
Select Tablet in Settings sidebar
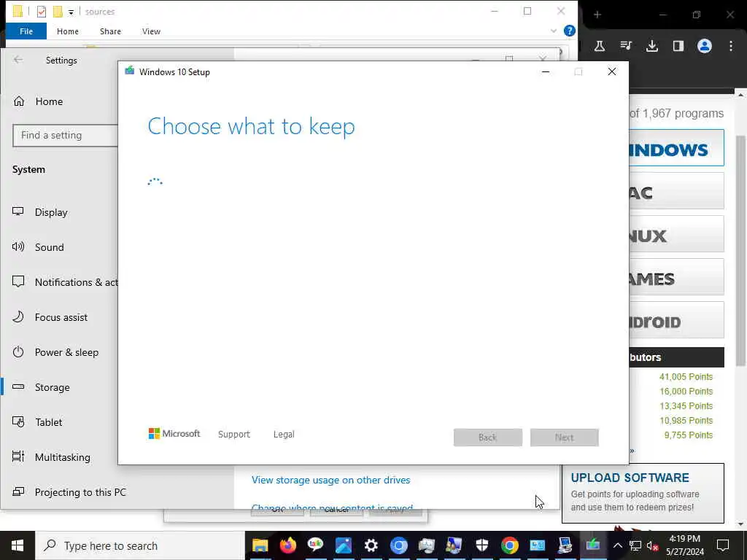click(x=38, y=422)
